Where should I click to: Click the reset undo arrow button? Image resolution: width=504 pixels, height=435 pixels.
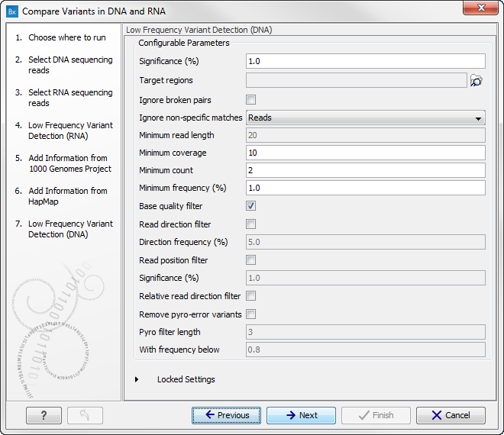tap(85, 415)
